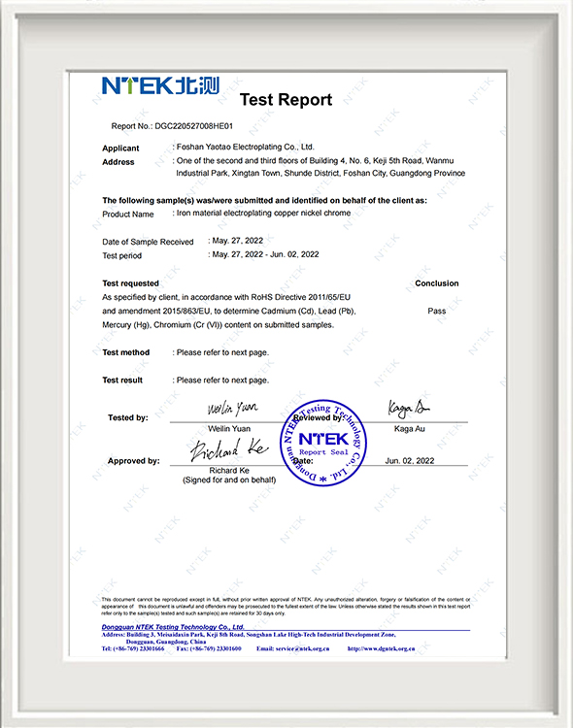Click line mentioning RoHS Directive 2011/65/EU

[226, 297]
